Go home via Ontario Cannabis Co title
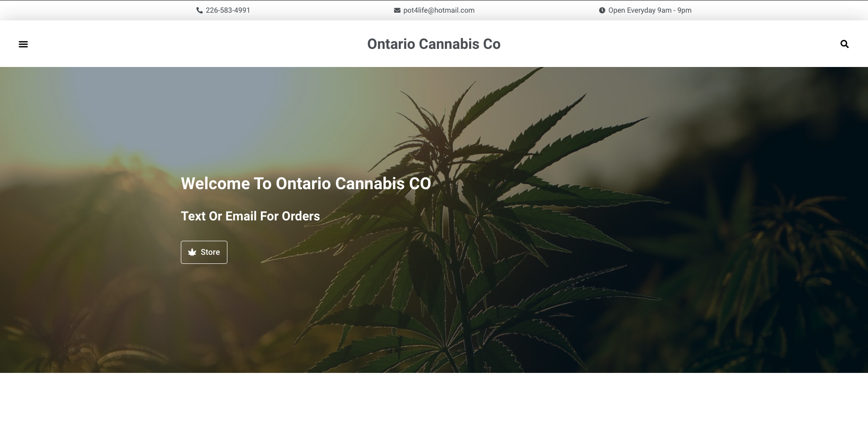Image resolution: width=868 pixels, height=439 pixels. pyautogui.click(x=434, y=44)
